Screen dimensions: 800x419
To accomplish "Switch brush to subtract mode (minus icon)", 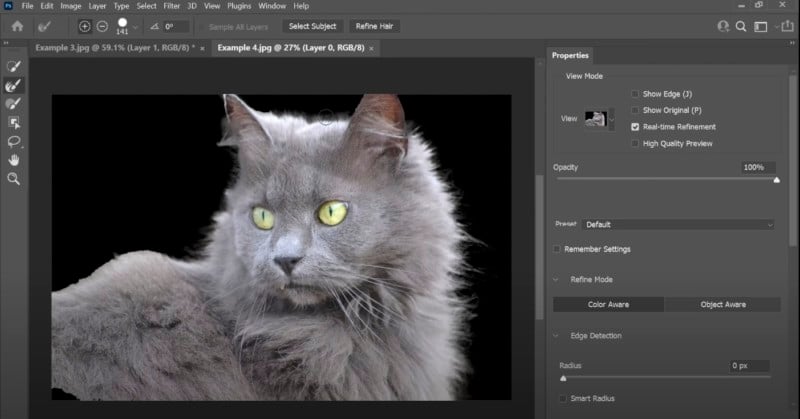I will [102, 26].
